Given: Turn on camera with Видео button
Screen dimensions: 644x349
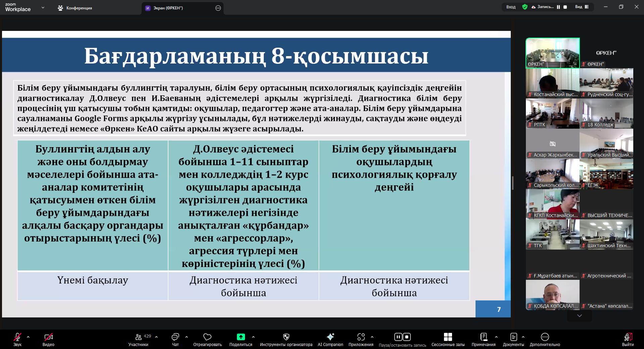Looking at the screenshot, I should tap(48, 337).
